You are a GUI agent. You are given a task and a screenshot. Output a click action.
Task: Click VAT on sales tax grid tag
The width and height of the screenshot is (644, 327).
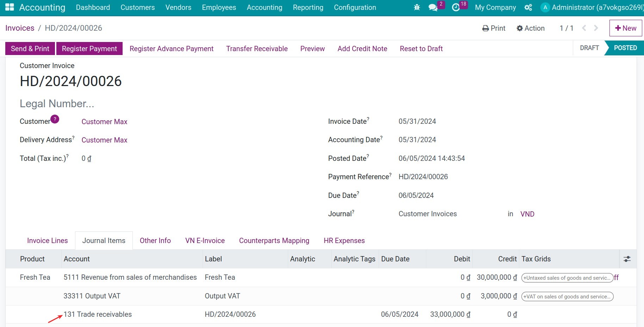point(567,297)
